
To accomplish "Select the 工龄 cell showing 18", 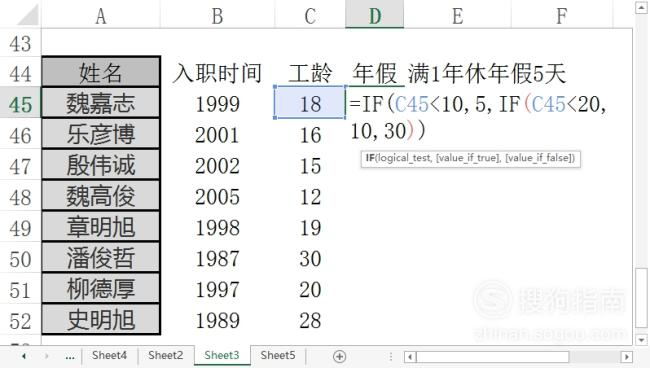I will pos(310,103).
